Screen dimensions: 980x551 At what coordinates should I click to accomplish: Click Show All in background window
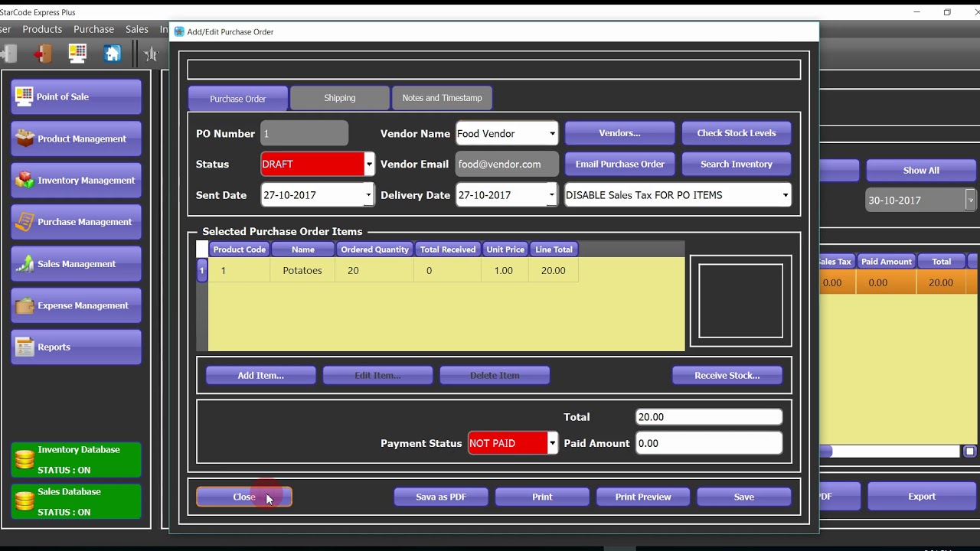(x=921, y=170)
